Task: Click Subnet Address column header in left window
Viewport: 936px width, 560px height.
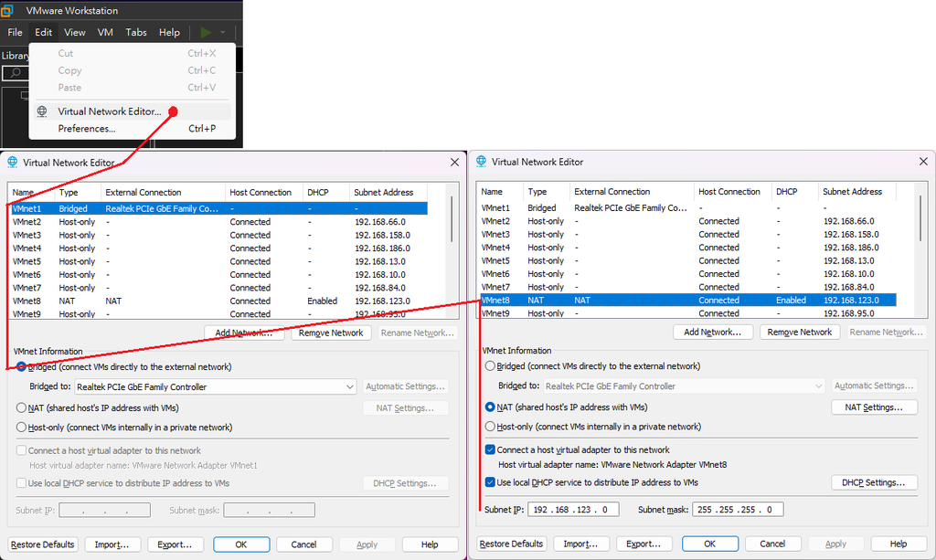Action: (x=388, y=193)
